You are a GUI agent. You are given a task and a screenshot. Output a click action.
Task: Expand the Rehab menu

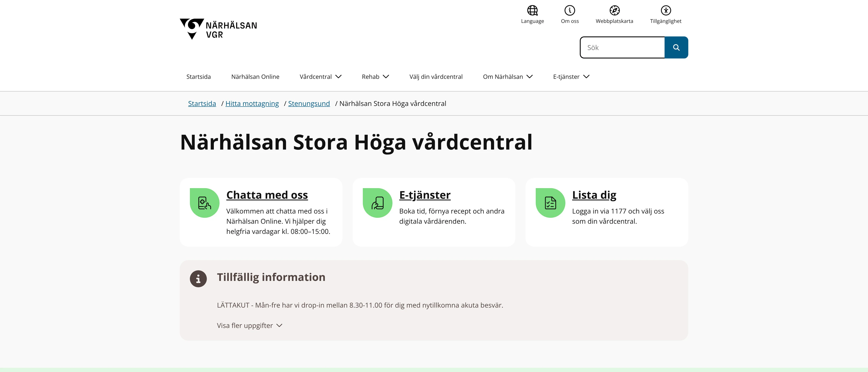[x=375, y=77]
